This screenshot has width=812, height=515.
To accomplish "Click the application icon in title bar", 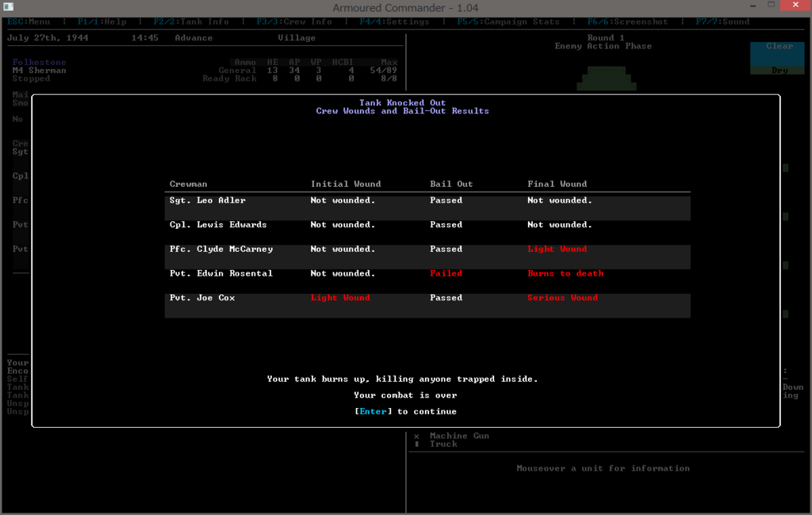I will pos(8,6).
